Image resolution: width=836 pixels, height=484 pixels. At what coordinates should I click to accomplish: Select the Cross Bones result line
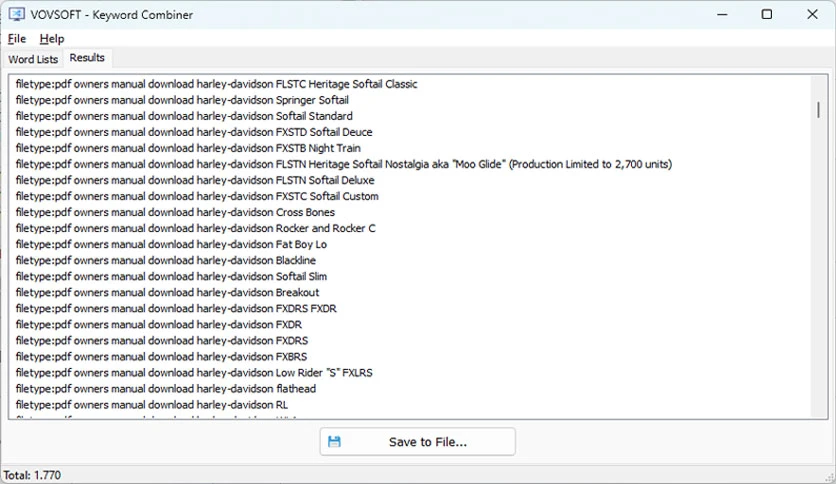pos(175,212)
